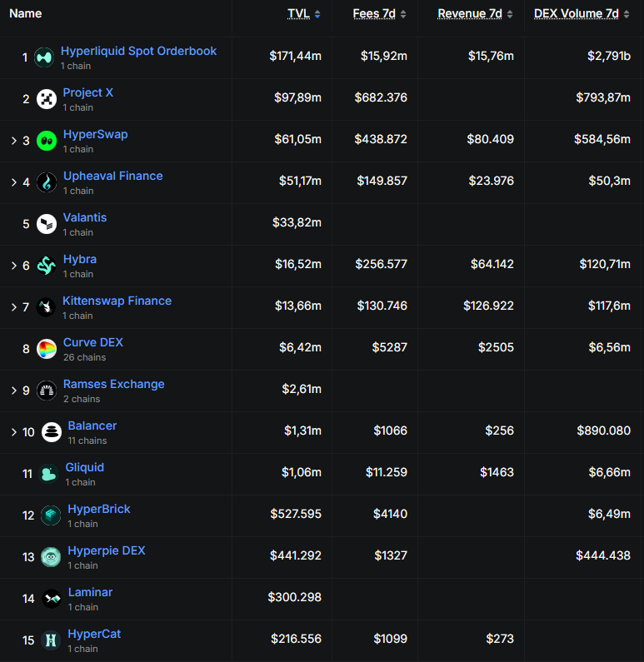Sort using the Revenue 7d sort arrows
This screenshot has width=644, height=662.
510,14
